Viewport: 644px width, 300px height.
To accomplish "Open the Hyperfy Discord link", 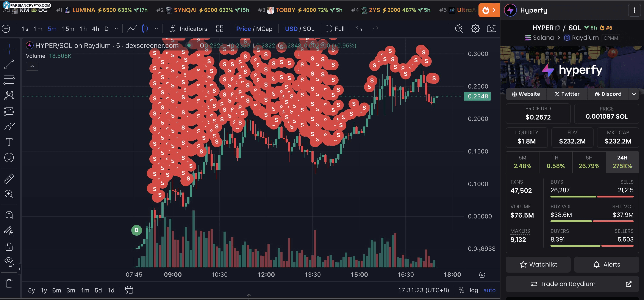I will [x=608, y=94].
